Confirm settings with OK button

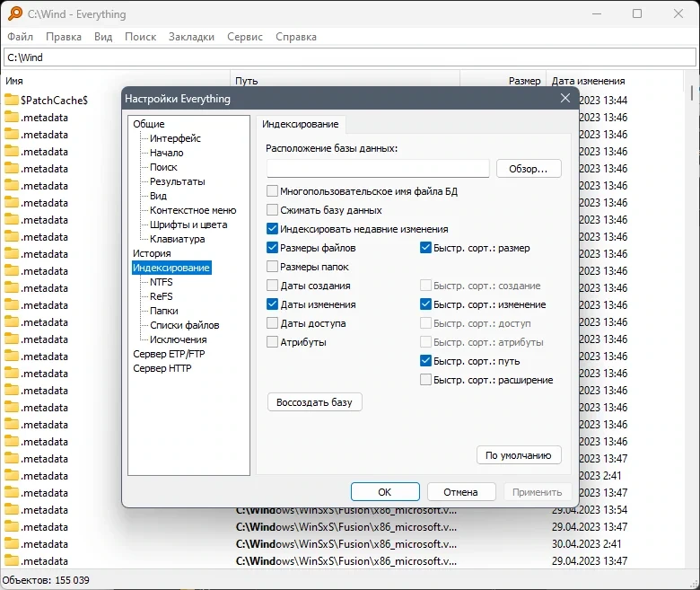[385, 492]
